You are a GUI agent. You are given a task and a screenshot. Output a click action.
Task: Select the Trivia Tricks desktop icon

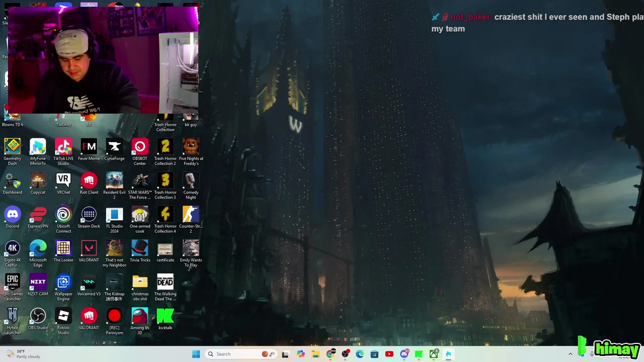tap(140, 251)
